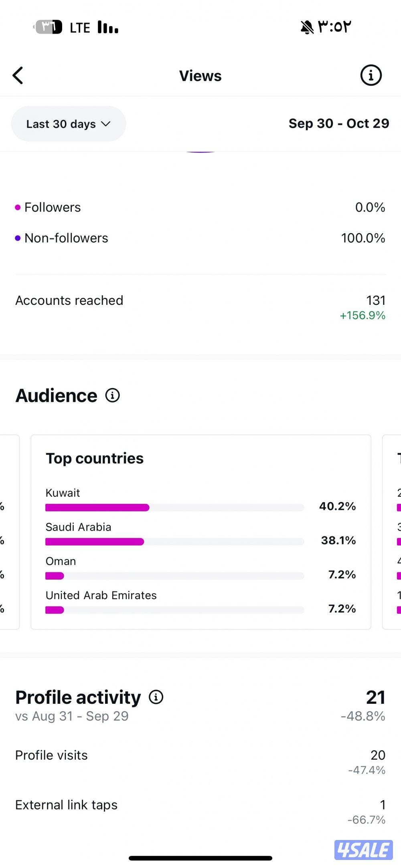Tap the Sep 30 - Oct 29 date range
This screenshot has width=401, height=868.
pyautogui.click(x=338, y=123)
